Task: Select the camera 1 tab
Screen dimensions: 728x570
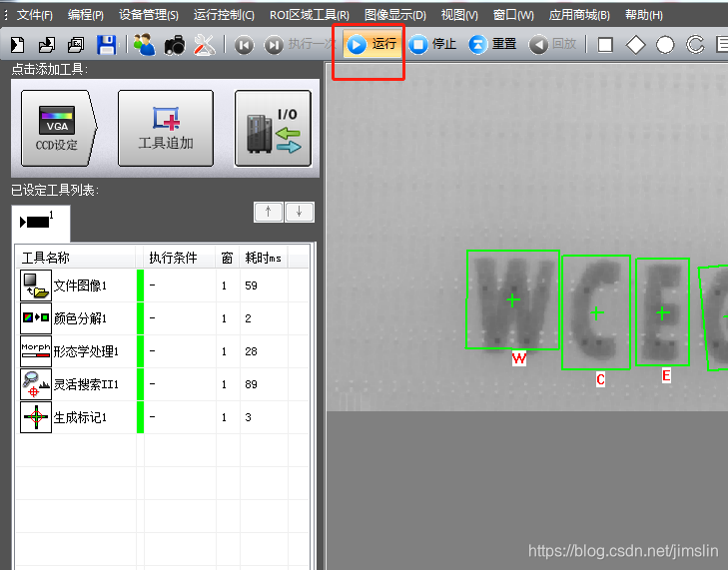Action: coord(40,222)
